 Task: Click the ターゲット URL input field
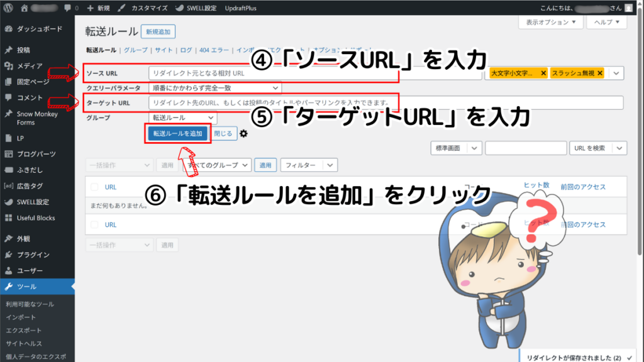(386, 102)
